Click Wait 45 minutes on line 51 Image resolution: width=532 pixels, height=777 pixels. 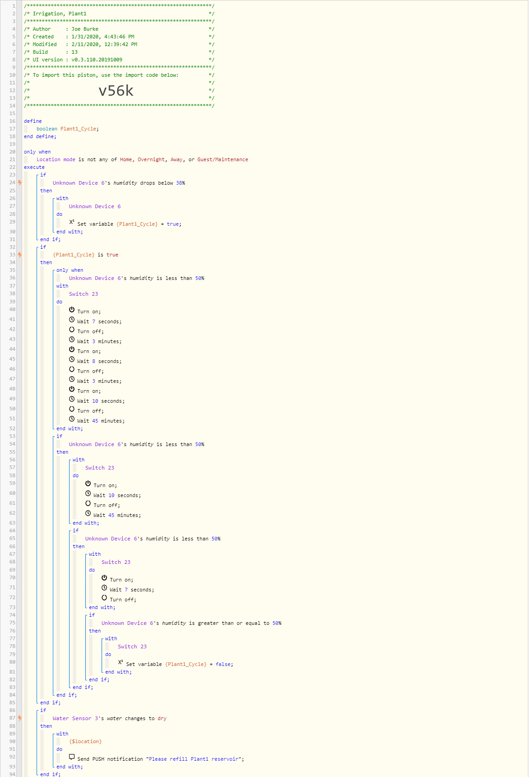(101, 421)
